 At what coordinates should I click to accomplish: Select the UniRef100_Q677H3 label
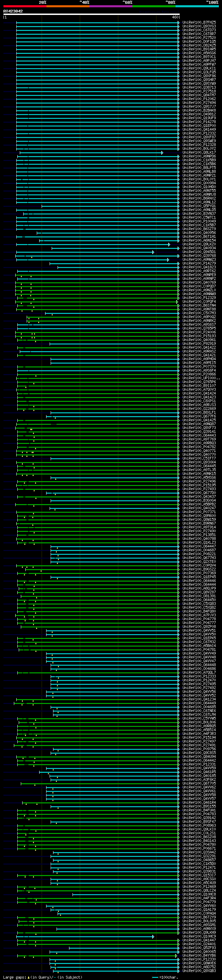coord(199,558)
